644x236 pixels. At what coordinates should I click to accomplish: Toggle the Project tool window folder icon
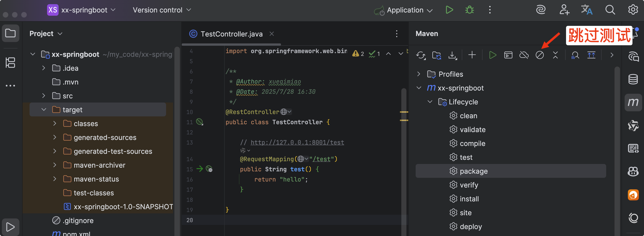tap(10, 33)
